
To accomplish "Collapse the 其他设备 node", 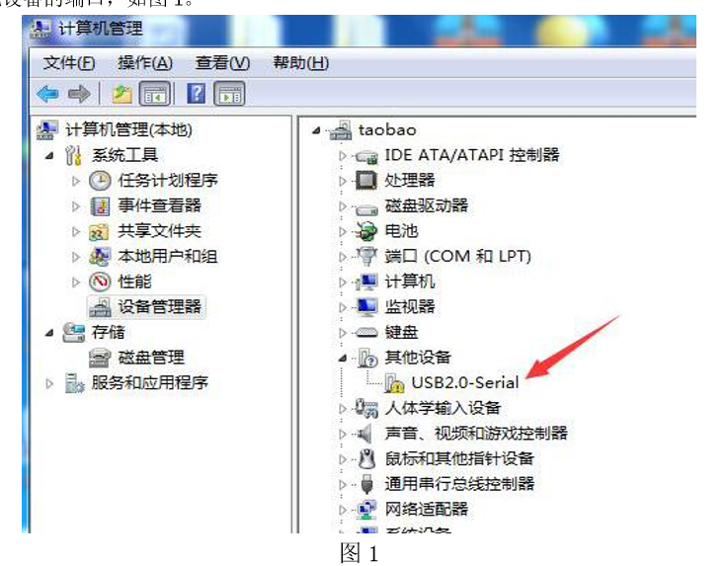I will (x=343, y=358).
